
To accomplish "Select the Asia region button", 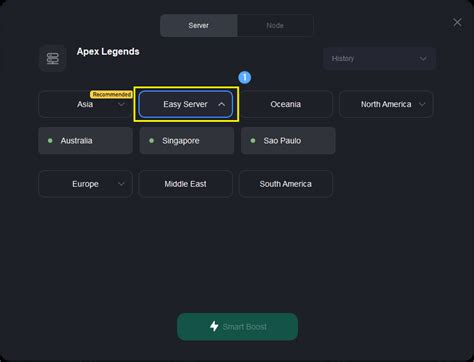I will coord(85,104).
